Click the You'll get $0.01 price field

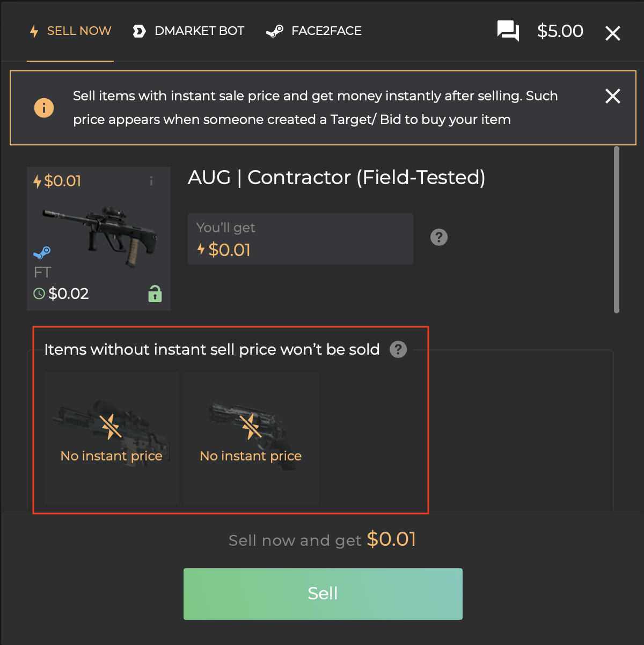coord(301,239)
